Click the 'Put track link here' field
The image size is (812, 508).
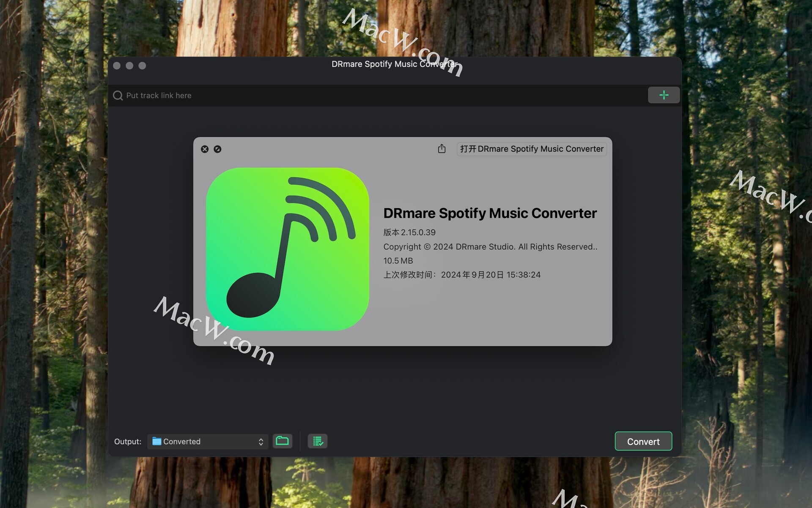click(376, 96)
